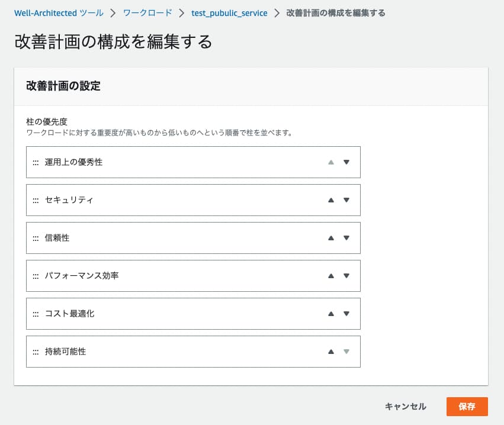Image resolution: width=504 pixels, height=425 pixels.
Task: Open Well-Architected ツール breadcrumb link
Action: pyautogui.click(x=59, y=13)
